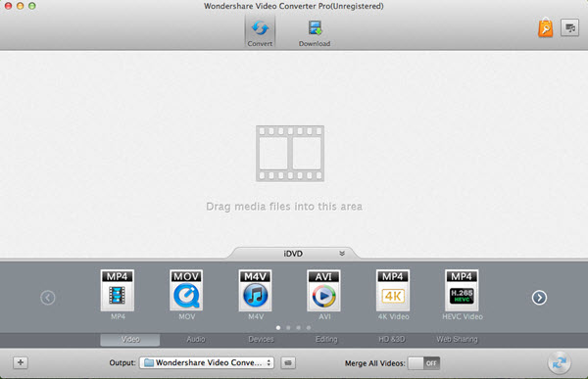
Task: Start conversion with the round convert button
Action: [560, 362]
